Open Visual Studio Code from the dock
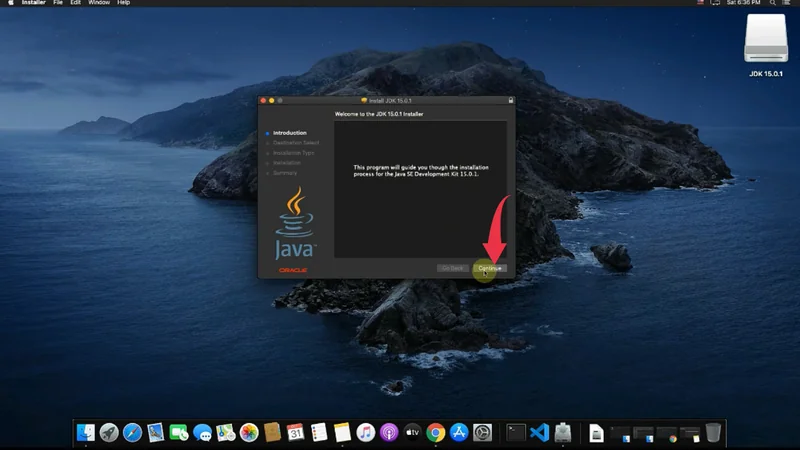Image resolution: width=800 pixels, height=450 pixels. pos(540,433)
